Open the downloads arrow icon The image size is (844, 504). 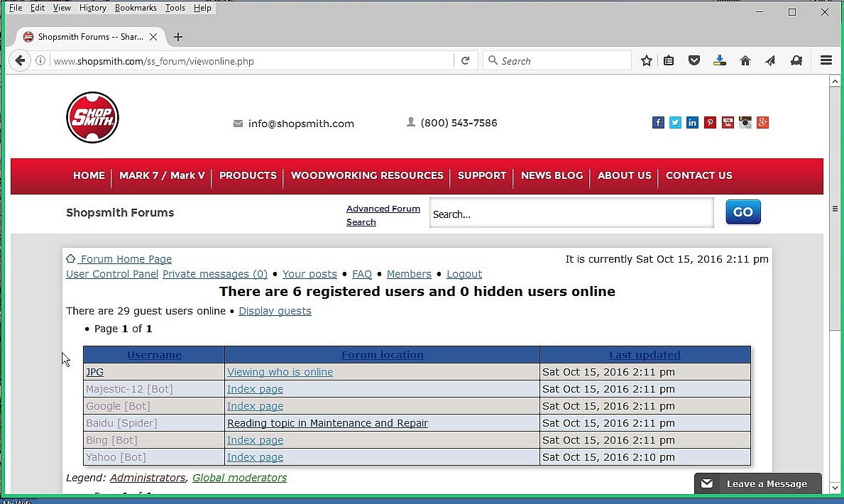click(720, 61)
